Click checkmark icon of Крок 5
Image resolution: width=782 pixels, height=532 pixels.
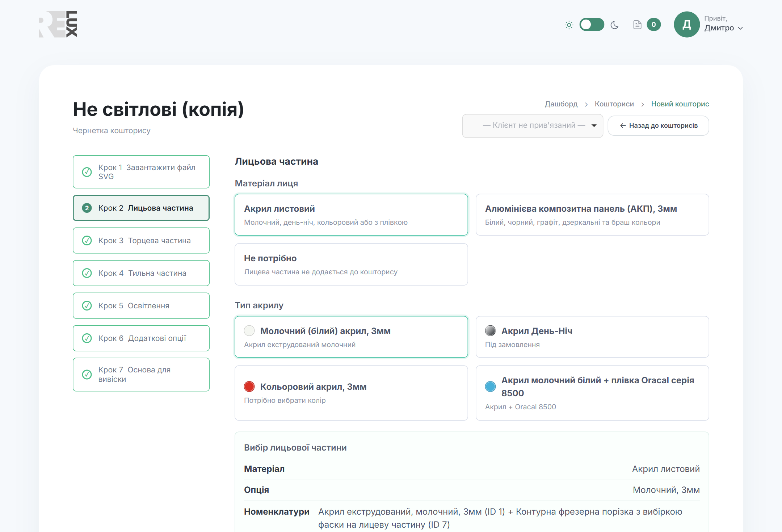[87, 306]
